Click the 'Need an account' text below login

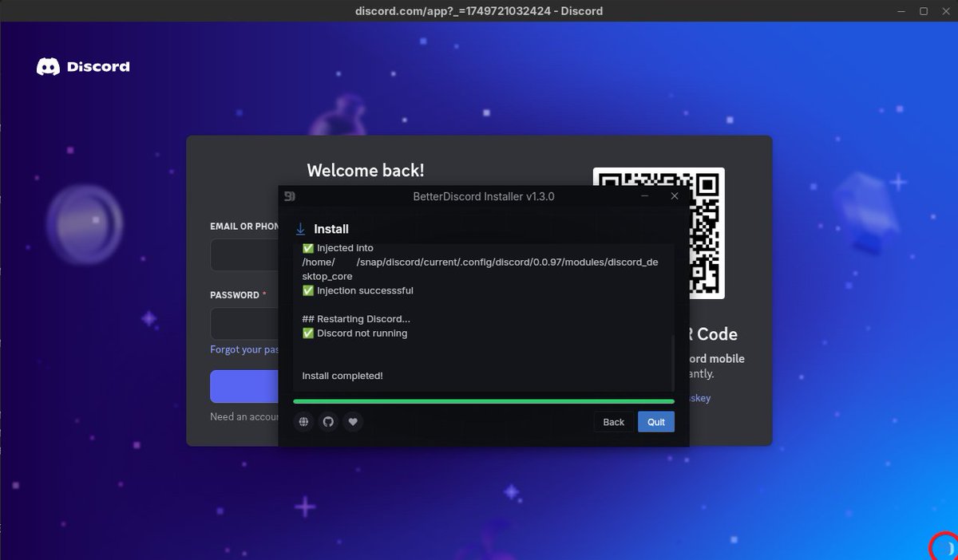tap(244, 416)
